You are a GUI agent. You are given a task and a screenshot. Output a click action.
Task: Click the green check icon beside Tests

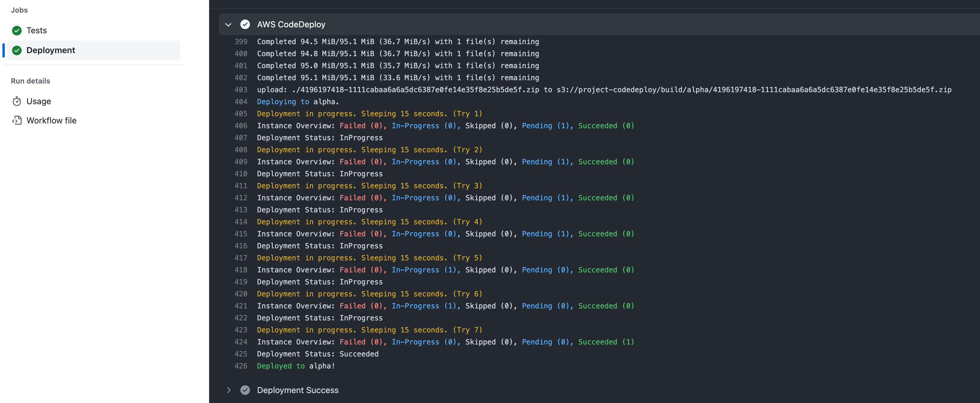(x=17, y=30)
